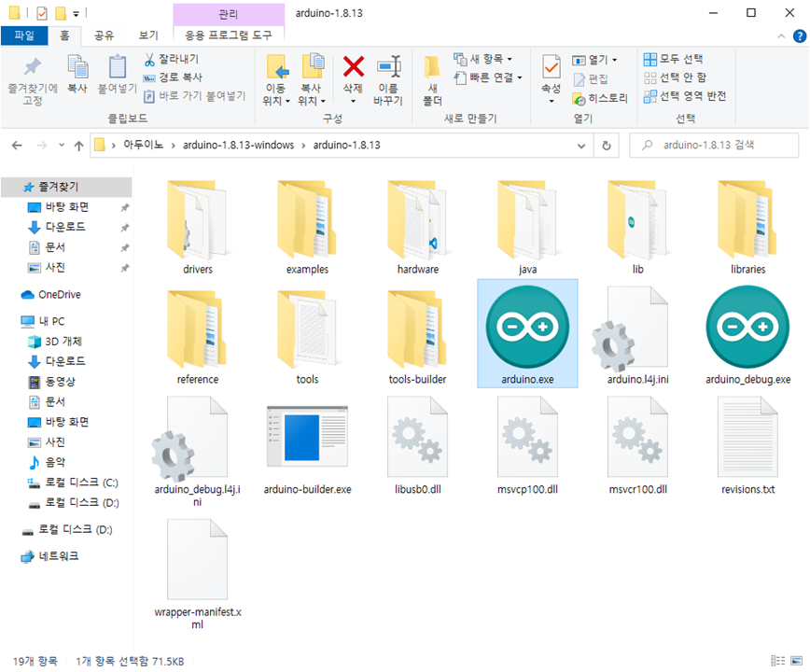Switch to the View (보기) tab

(x=148, y=35)
